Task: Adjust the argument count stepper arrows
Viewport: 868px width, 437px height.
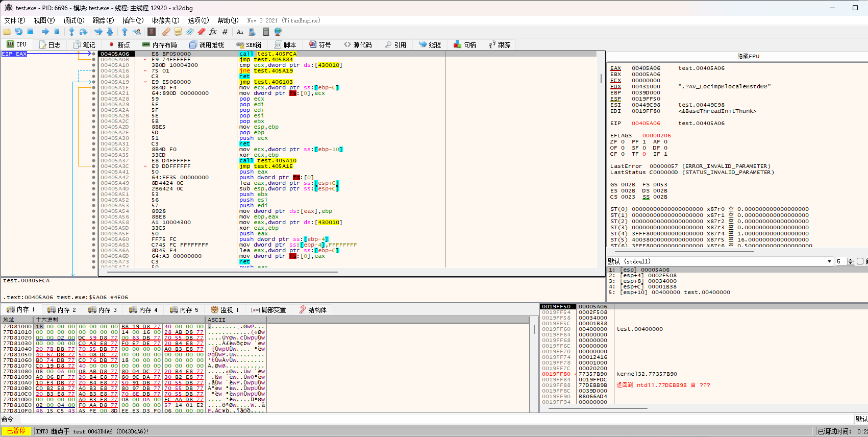Action: click(x=850, y=261)
